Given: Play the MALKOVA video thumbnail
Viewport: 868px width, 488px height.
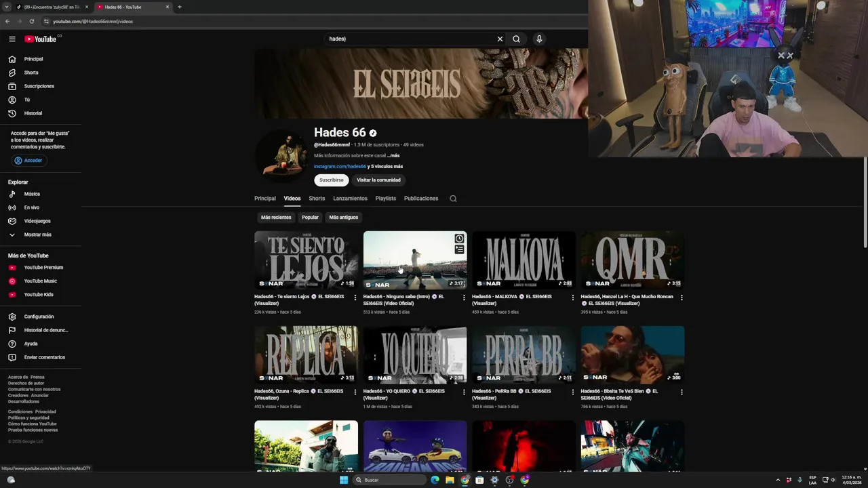Looking at the screenshot, I should 524,260.
